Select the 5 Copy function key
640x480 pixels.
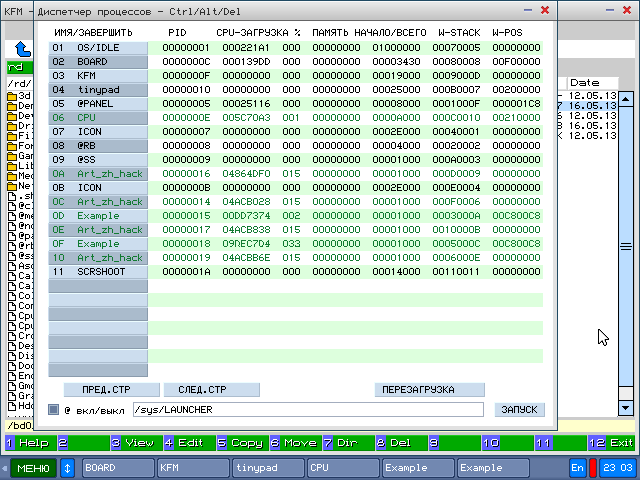(241, 441)
